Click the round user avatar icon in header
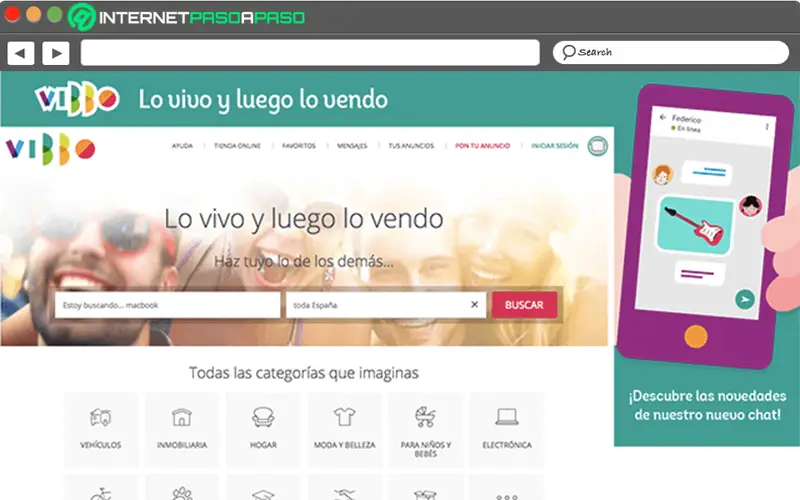 (x=597, y=146)
